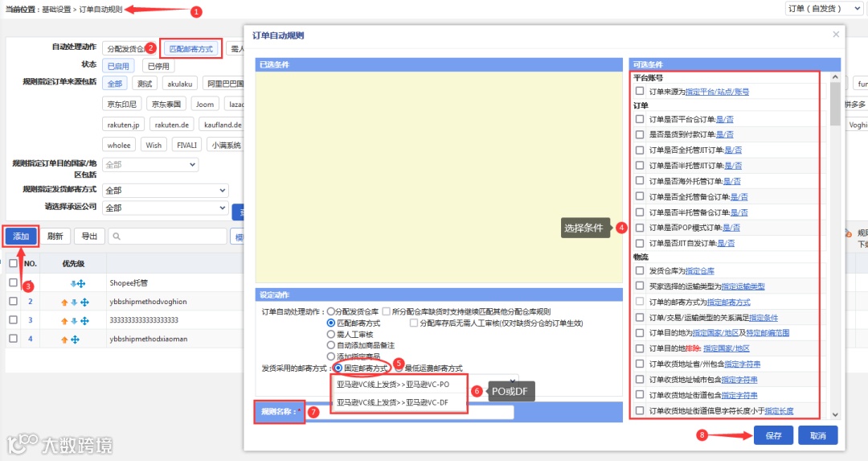The width and height of the screenshot is (868, 461).
Task: Select the 固定邮寄方式 radio button
Action: [x=338, y=368]
